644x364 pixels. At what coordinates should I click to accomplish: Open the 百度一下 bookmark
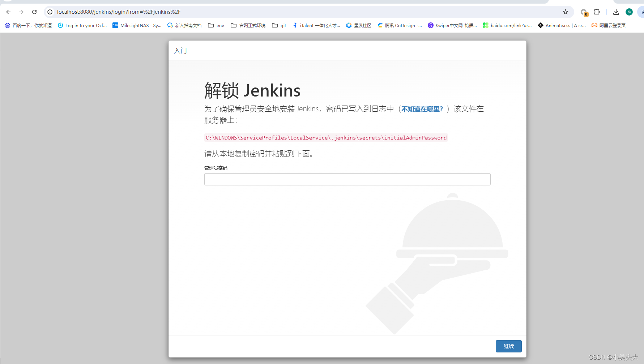[x=28, y=25]
